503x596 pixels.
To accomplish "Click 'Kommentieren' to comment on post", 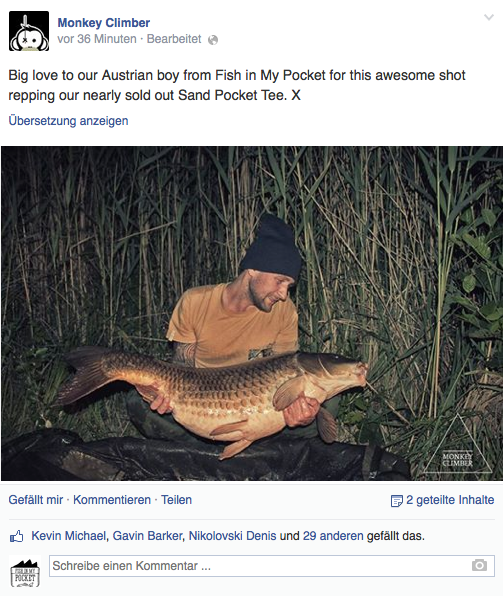I will 112,500.
